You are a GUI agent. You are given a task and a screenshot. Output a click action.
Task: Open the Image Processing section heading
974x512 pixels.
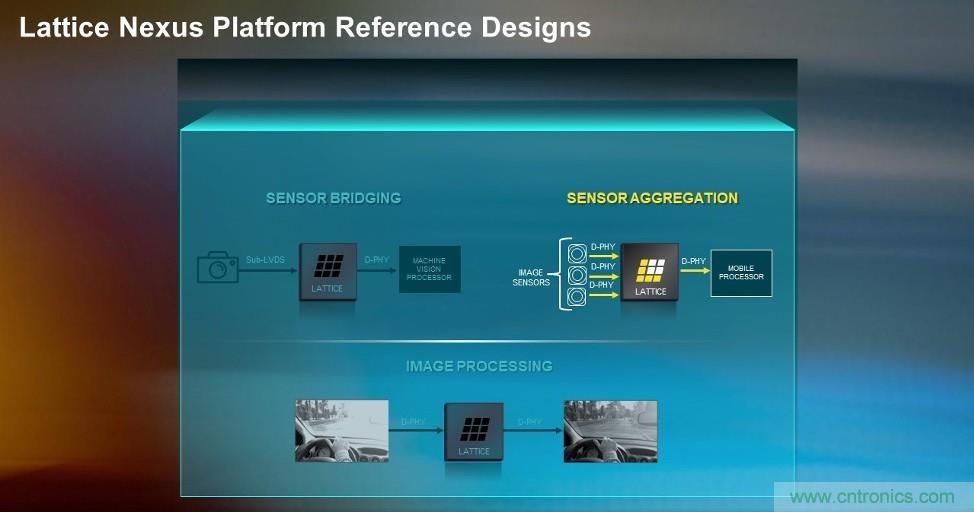[x=479, y=366]
